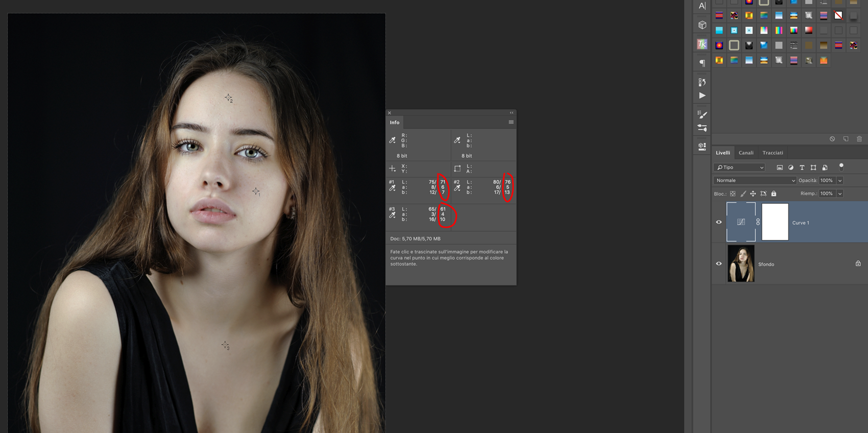Image resolution: width=868 pixels, height=433 pixels.
Task: Apply the solid cyan style swatch
Action: pyautogui.click(x=719, y=30)
